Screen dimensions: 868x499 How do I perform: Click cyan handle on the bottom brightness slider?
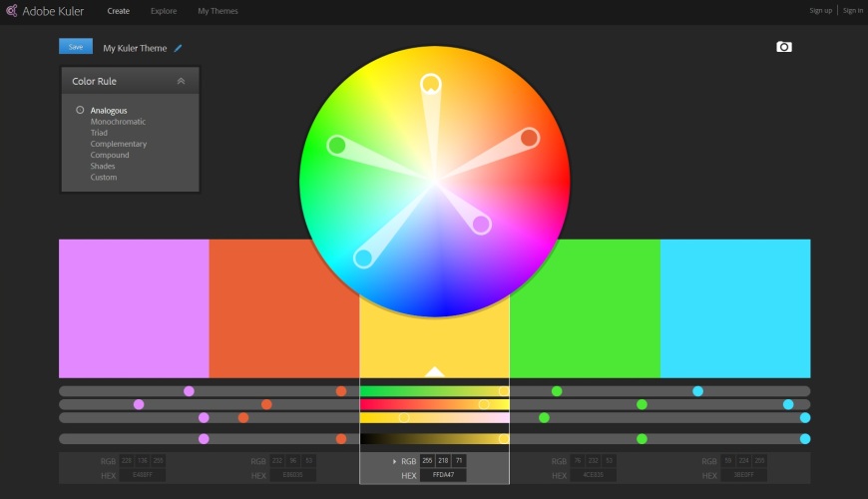(x=805, y=439)
